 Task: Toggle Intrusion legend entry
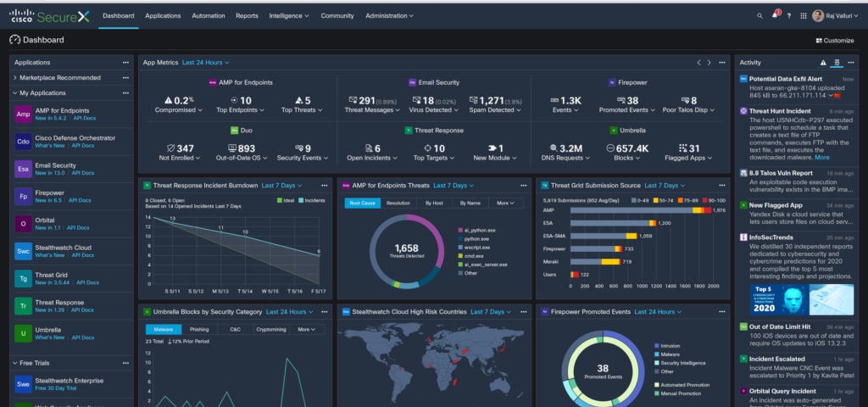pos(667,346)
